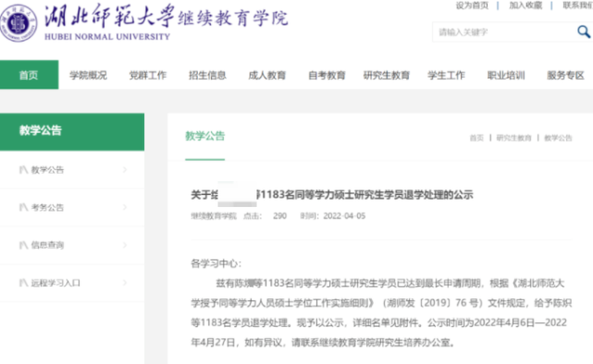Click the icon beside 远程学习入口 in the sidebar
The image size is (593, 364).
23,283
